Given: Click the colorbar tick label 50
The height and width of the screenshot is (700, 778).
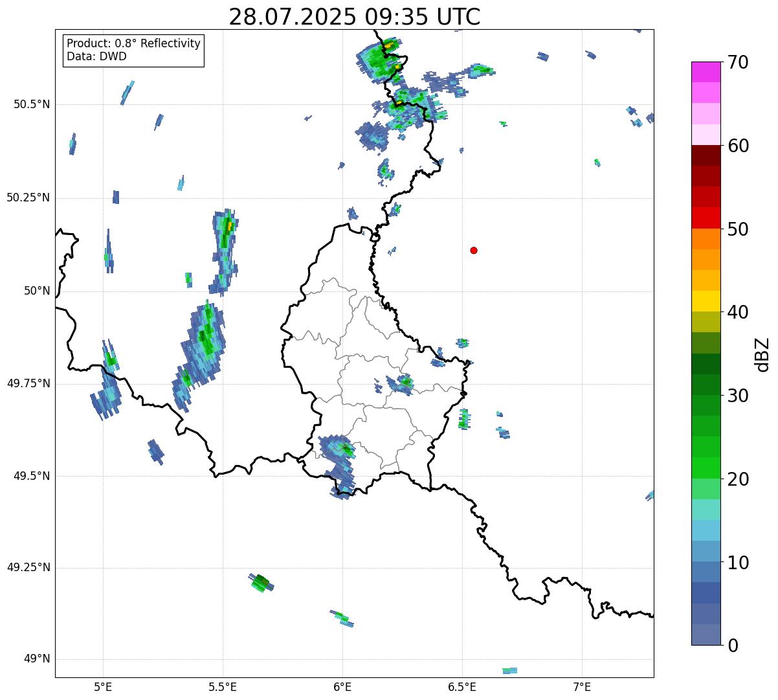Looking at the screenshot, I should point(738,229).
